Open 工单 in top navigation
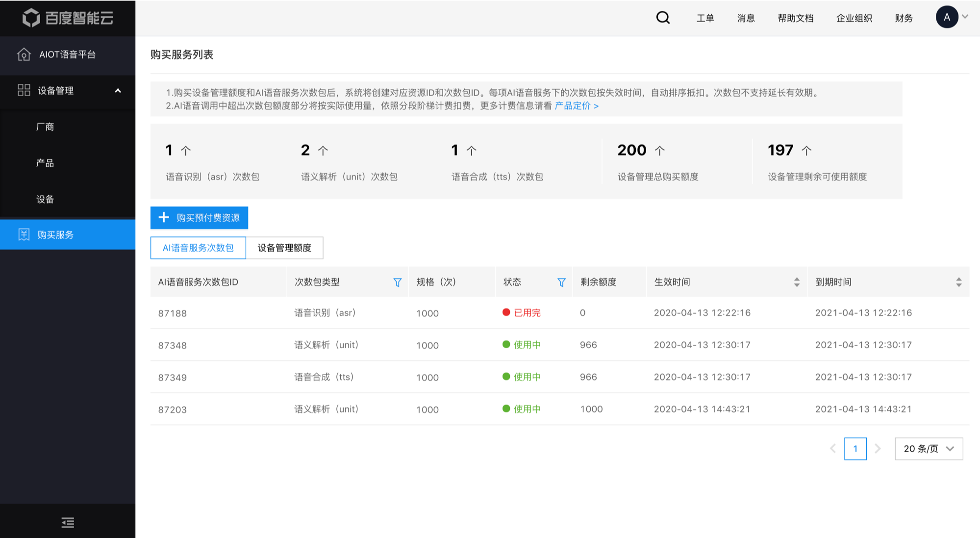 point(705,18)
